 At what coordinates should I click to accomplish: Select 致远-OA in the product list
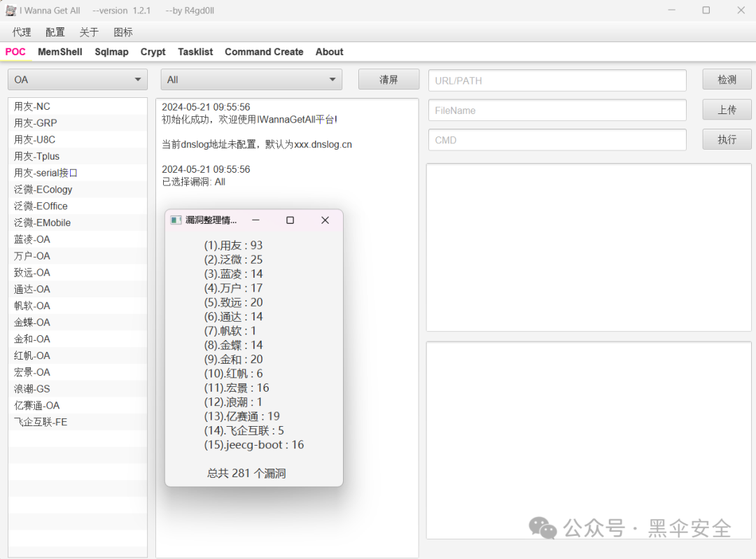[78, 273]
